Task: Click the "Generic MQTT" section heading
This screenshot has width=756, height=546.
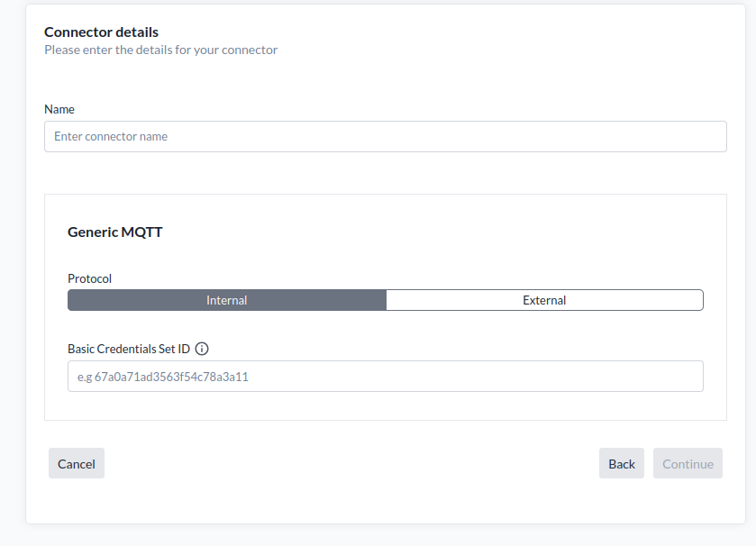Action: [x=114, y=232]
